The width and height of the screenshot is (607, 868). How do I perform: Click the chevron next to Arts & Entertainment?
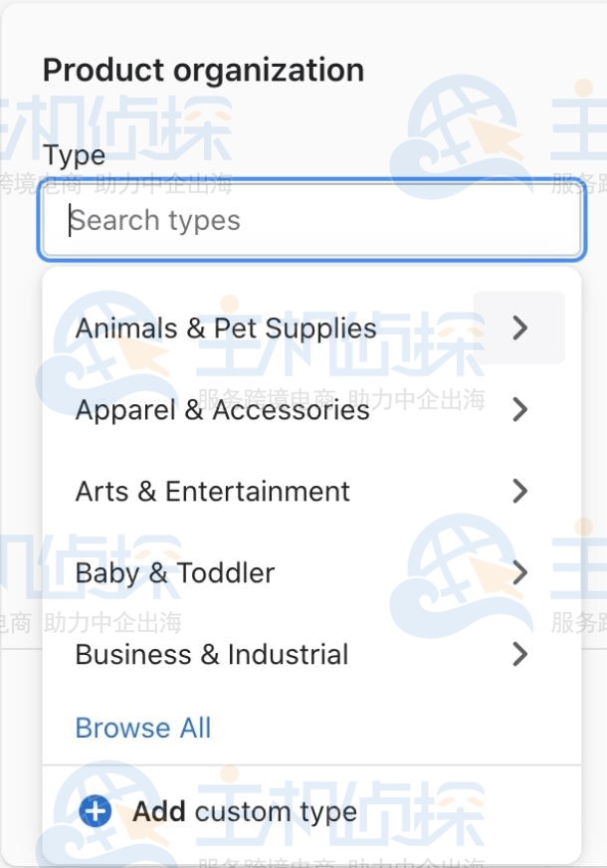pos(519,491)
